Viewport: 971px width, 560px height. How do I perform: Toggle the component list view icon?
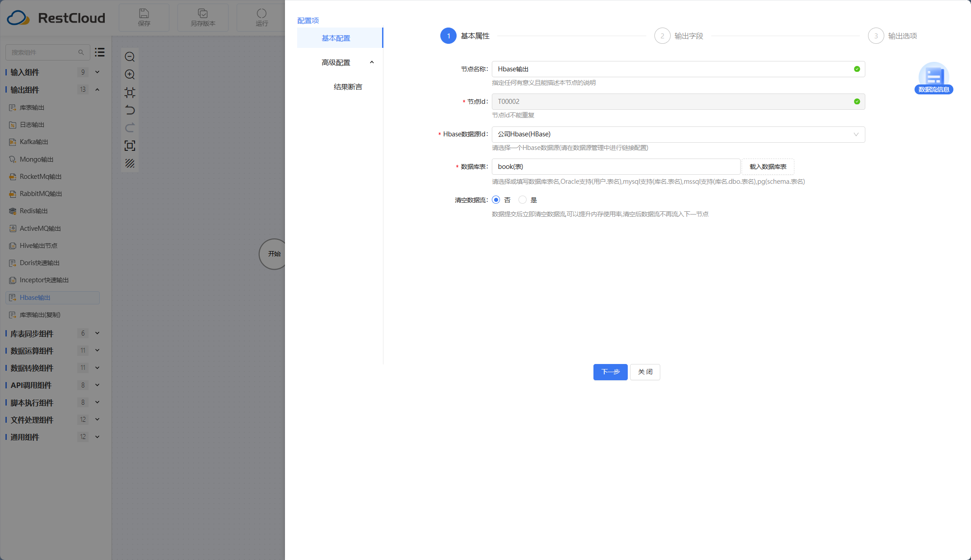(x=100, y=52)
